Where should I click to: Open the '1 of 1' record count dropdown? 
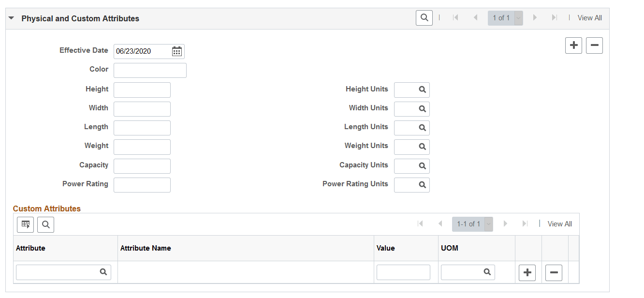pyautogui.click(x=518, y=17)
